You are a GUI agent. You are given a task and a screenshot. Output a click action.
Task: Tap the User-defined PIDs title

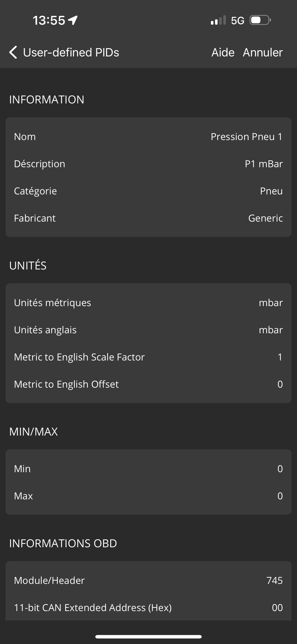pos(71,53)
